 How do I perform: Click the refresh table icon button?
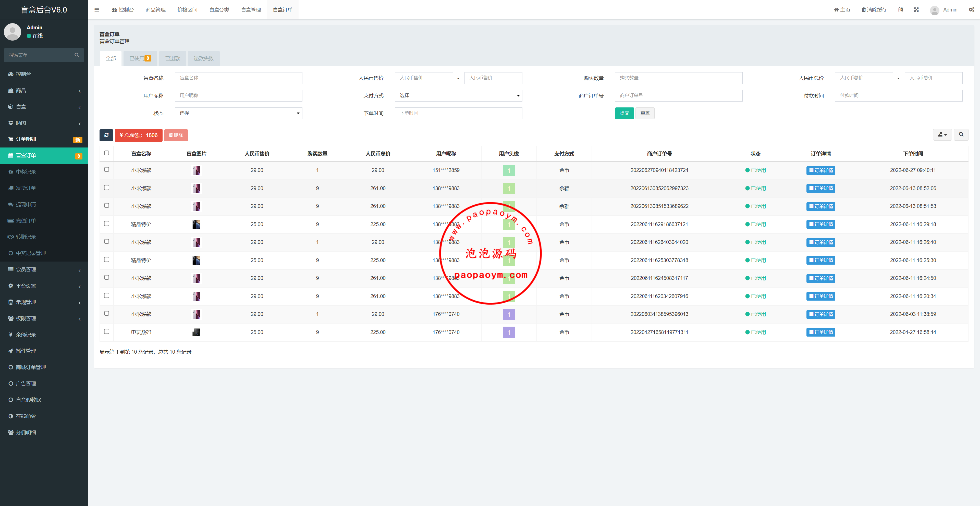click(x=106, y=135)
